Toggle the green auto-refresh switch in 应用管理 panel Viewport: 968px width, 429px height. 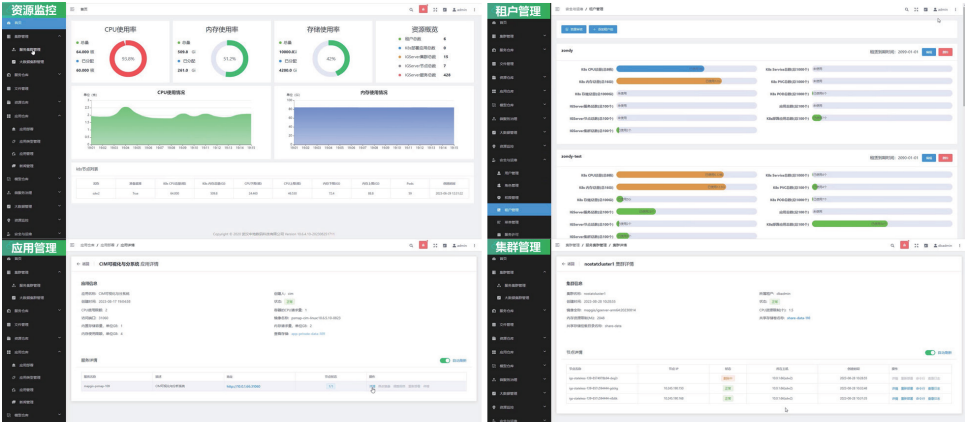(445, 360)
